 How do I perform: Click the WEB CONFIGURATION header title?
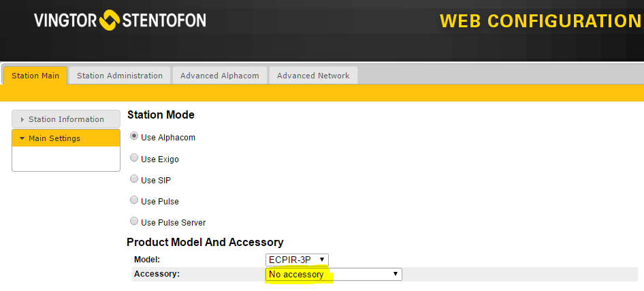541,21
